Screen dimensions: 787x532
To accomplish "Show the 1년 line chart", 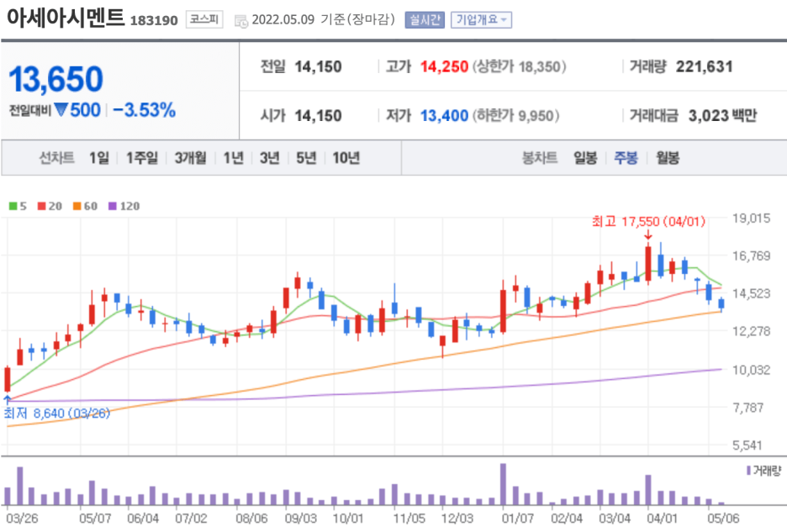I will (234, 158).
